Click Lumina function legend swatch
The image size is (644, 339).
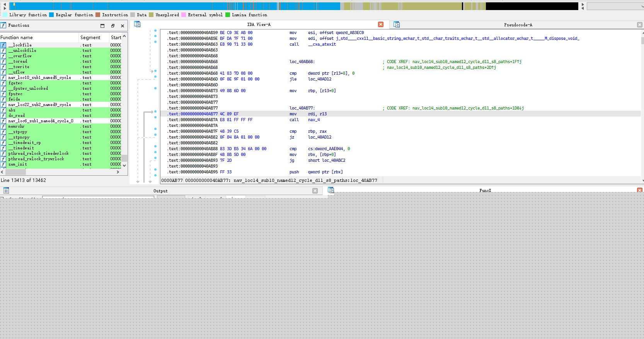coord(228,15)
